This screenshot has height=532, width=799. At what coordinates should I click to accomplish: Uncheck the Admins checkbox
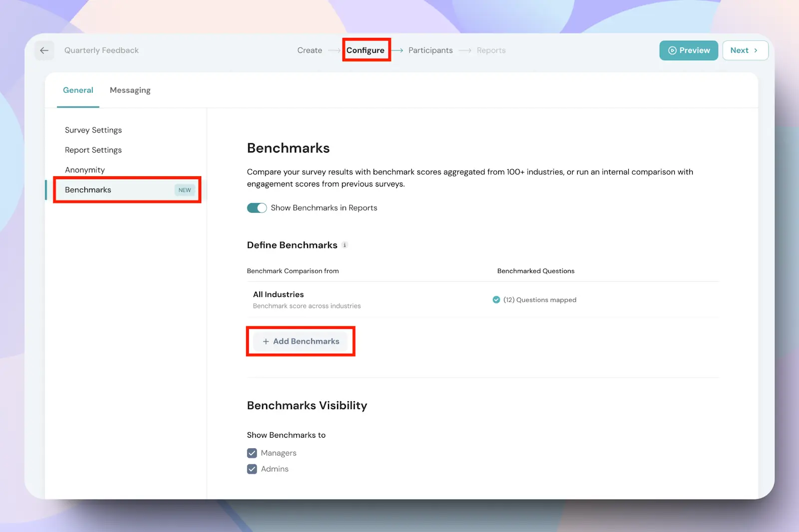pyautogui.click(x=252, y=469)
